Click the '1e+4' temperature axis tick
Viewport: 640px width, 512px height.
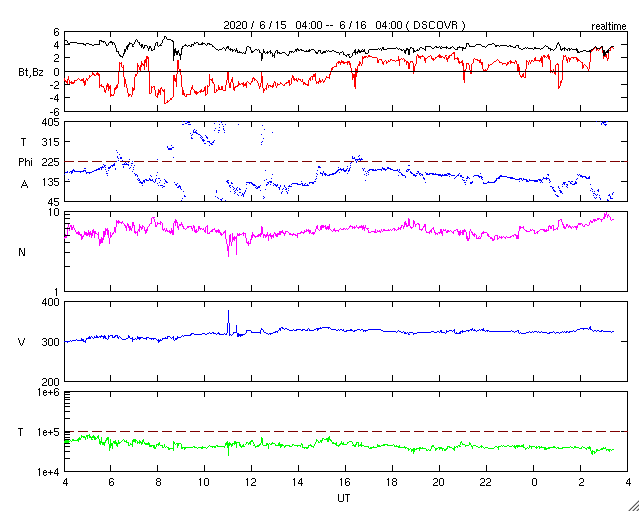pyautogui.click(x=49, y=472)
